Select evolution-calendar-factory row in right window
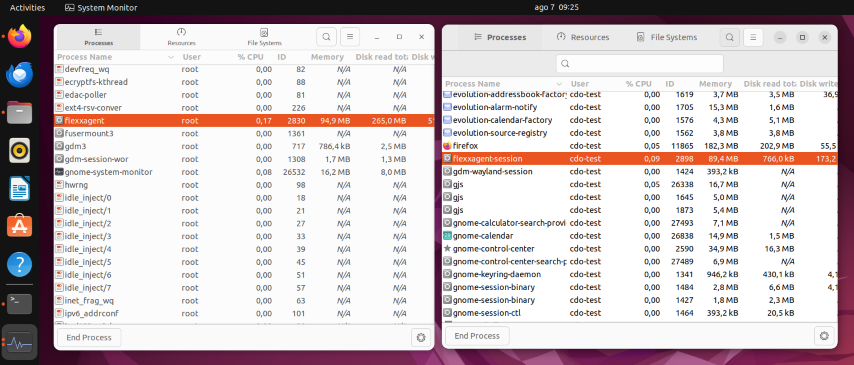 tap(640, 120)
